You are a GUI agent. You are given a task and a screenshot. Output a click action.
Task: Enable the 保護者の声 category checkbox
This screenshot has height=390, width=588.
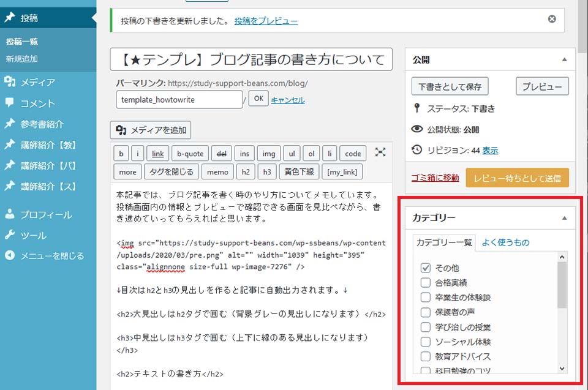[x=426, y=312]
